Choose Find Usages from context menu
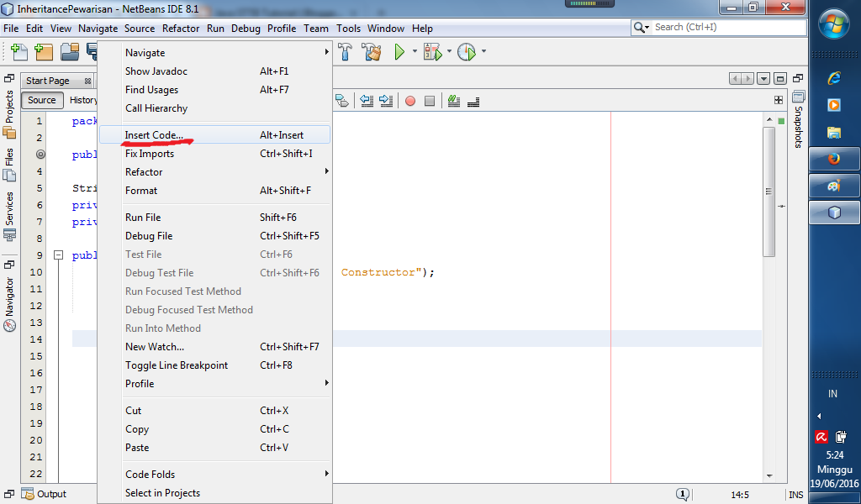 click(x=214, y=89)
